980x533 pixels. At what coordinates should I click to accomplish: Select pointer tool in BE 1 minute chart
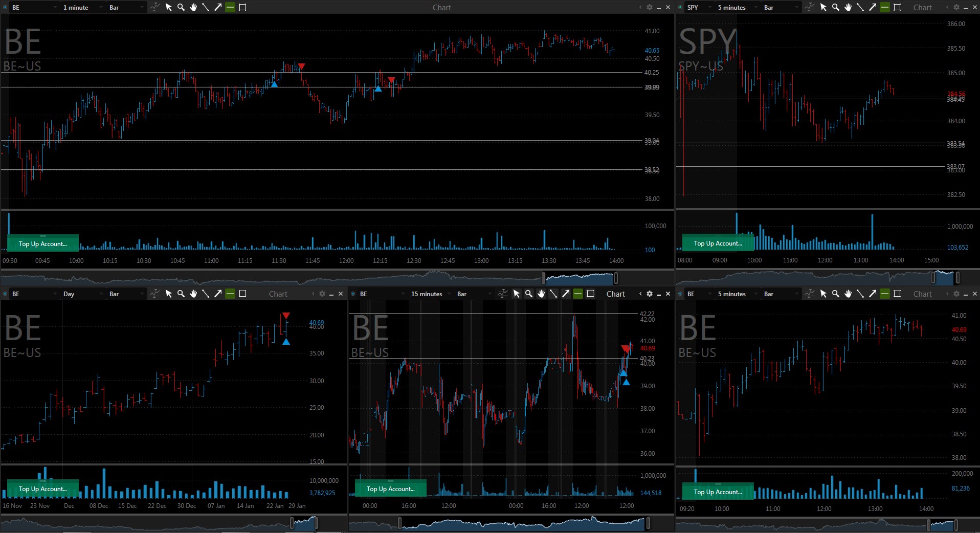pyautogui.click(x=169, y=7)
